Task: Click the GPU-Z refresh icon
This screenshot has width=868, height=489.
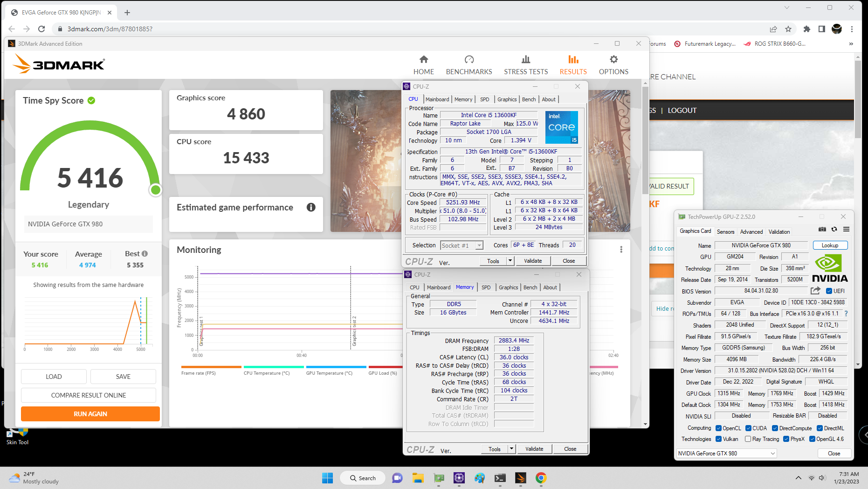Action: click(x=834, y=229)
